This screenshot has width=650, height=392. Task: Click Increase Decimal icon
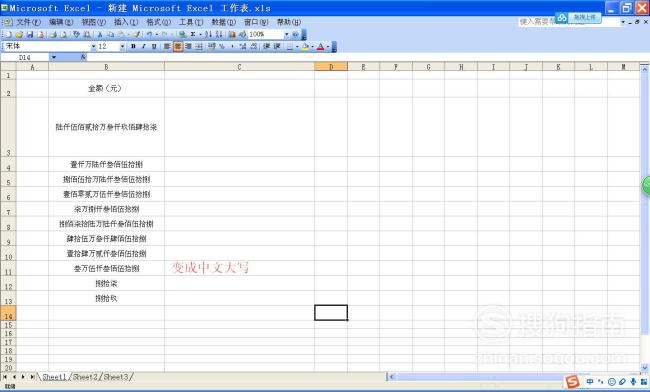243,46
